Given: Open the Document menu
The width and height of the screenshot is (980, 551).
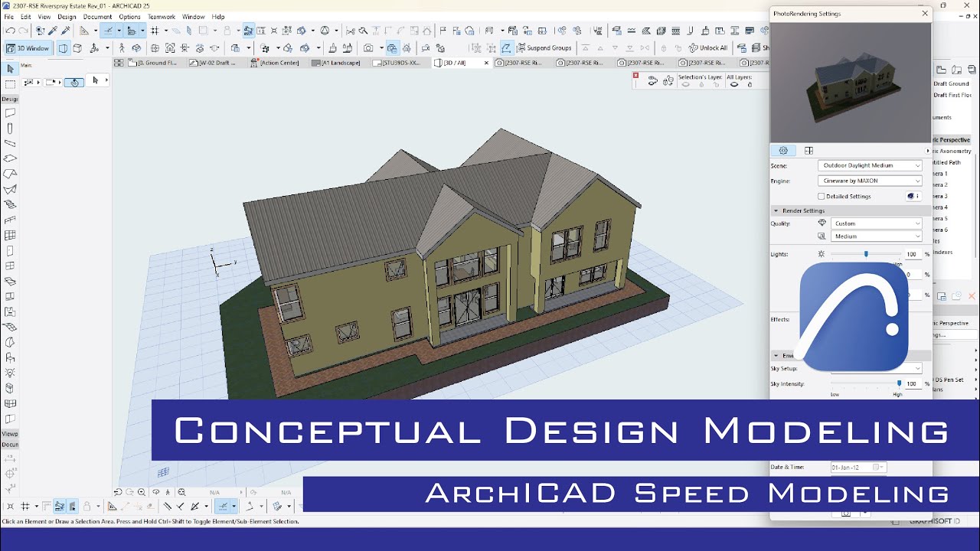Looking at the screenshot, I should pyautogui.click(x=97, y=17).
